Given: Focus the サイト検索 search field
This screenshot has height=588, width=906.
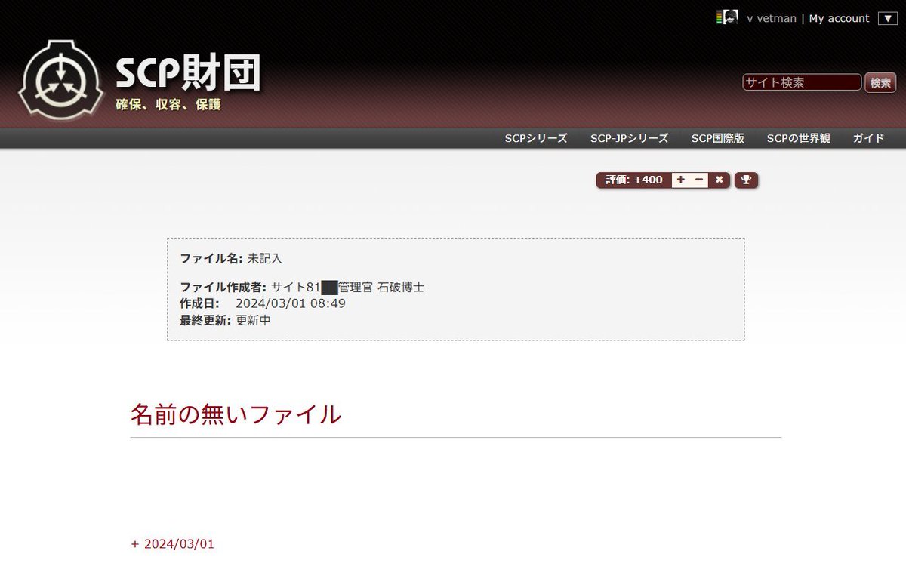Looking at the screenshot, I should coord(802,82).
